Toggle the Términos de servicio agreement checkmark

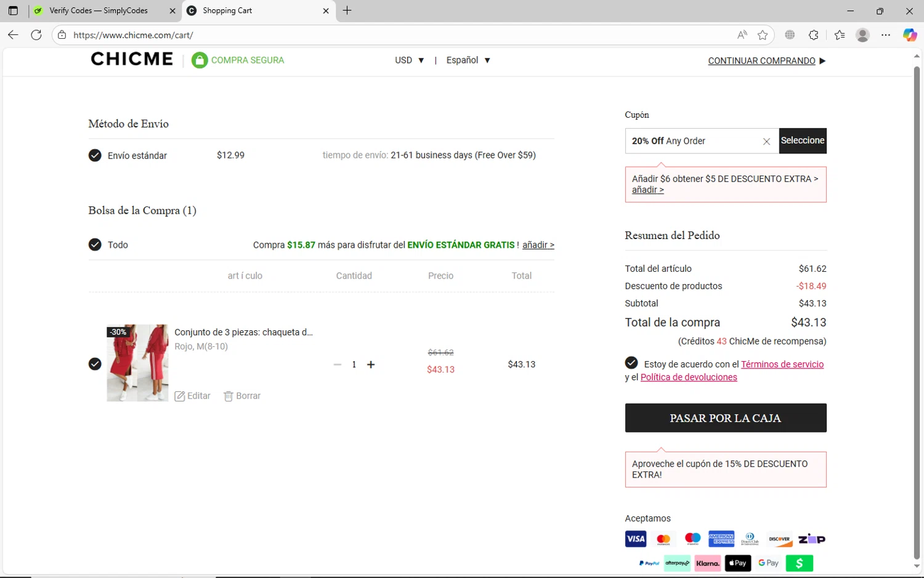pyautogui.click(x=631, y=363)
